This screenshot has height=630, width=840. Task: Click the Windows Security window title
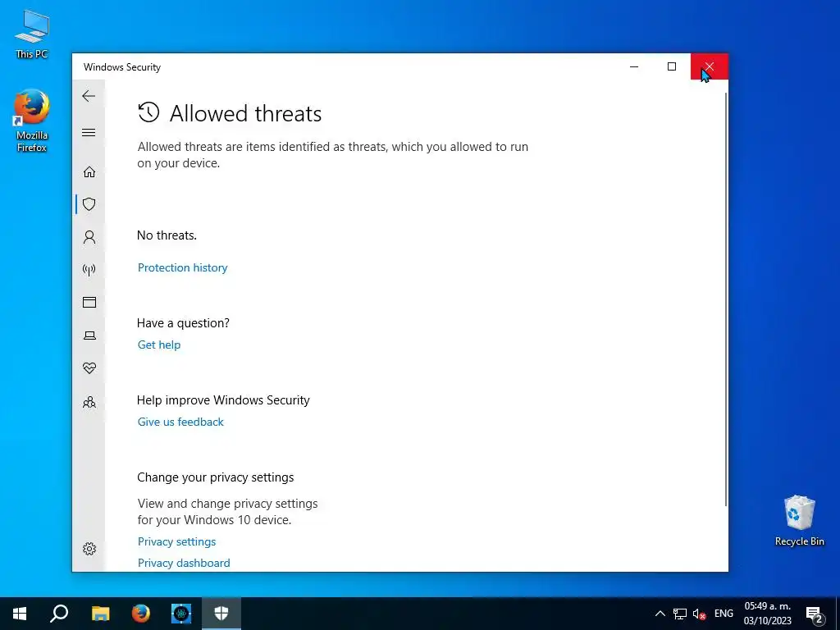point(122,67)
